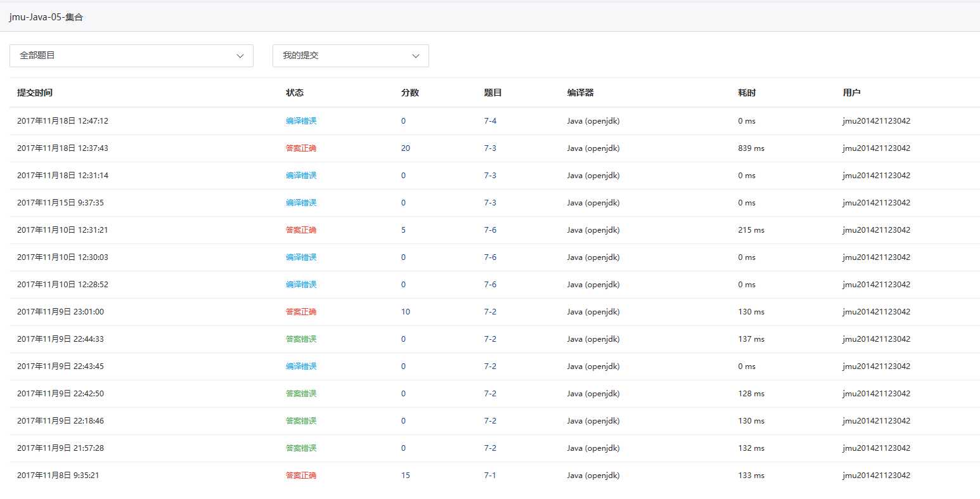The height and width of the screenshot is (499, 980).
Task: Open problem 7-2 link in 22:42:50 row
Action: click(490, 394)
